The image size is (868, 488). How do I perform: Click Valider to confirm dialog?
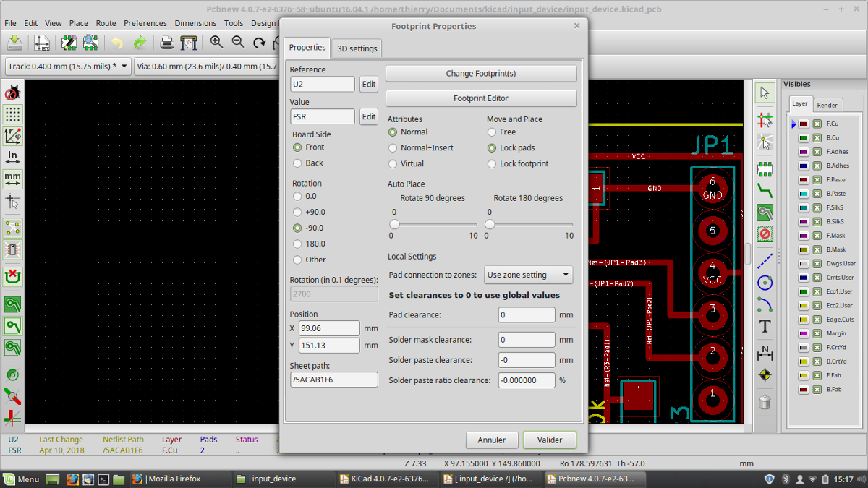coord(550,440)
